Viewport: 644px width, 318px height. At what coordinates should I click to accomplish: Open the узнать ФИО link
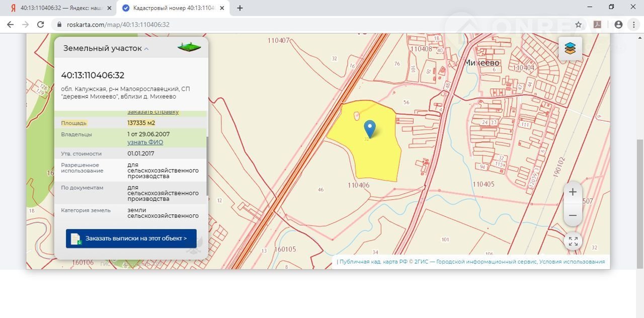click(x=145, y=142)
